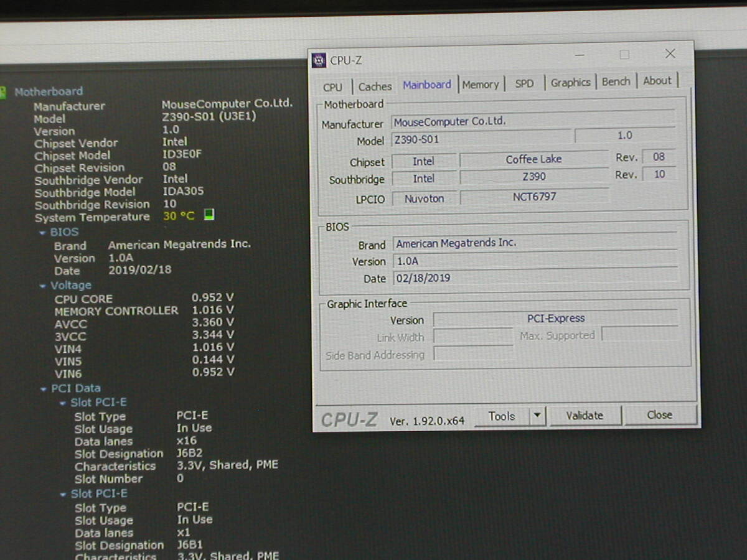
Task: Collapse the BIOS tree node
Action: (x=42, y=232)
